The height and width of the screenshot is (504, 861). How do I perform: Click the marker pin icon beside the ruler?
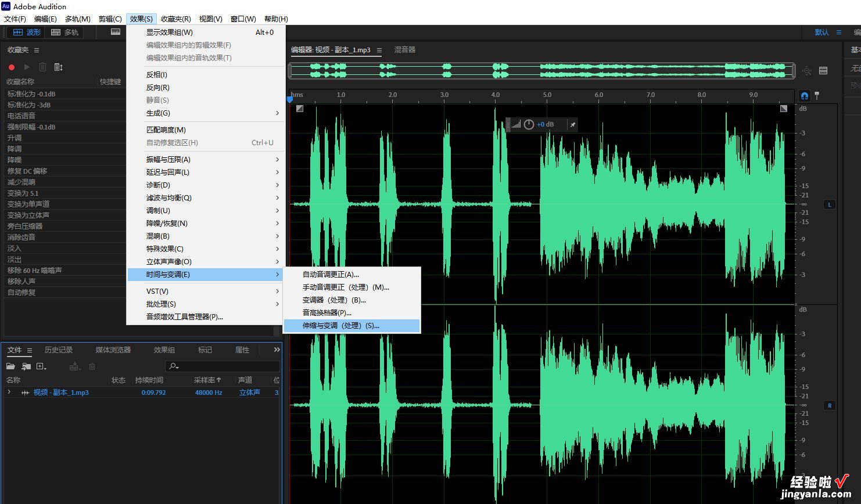pyautogui.click(x=817, y=95)
